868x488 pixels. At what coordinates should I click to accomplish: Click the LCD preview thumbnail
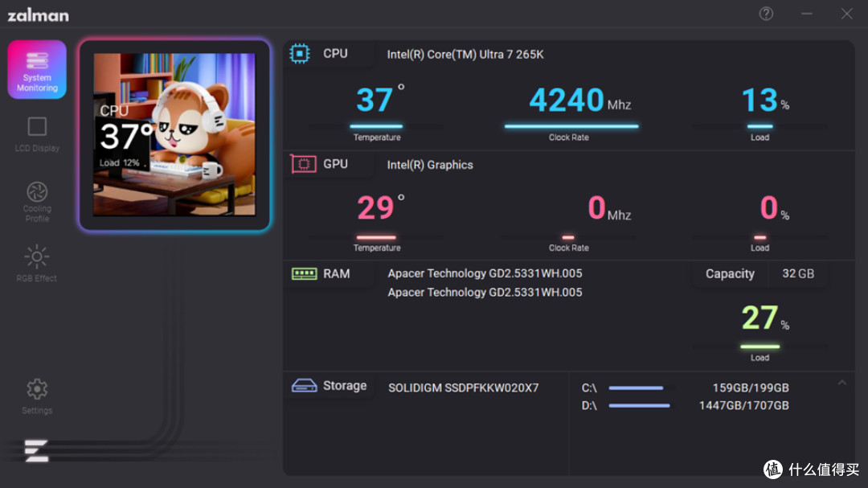[174, 134]
